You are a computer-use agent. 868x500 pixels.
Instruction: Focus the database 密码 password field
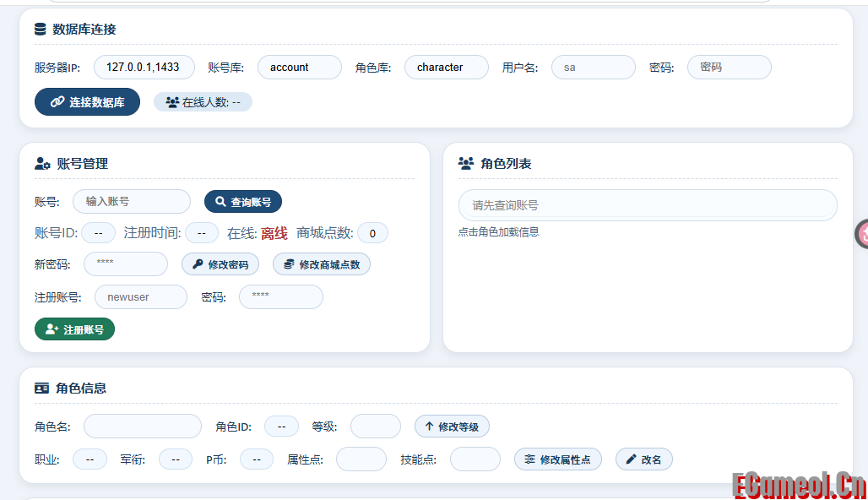point(730,67)
